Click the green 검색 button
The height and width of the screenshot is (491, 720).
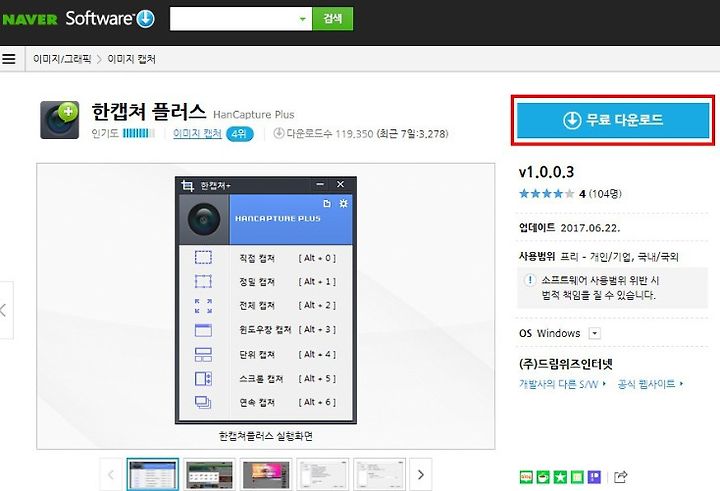point(332,19)
